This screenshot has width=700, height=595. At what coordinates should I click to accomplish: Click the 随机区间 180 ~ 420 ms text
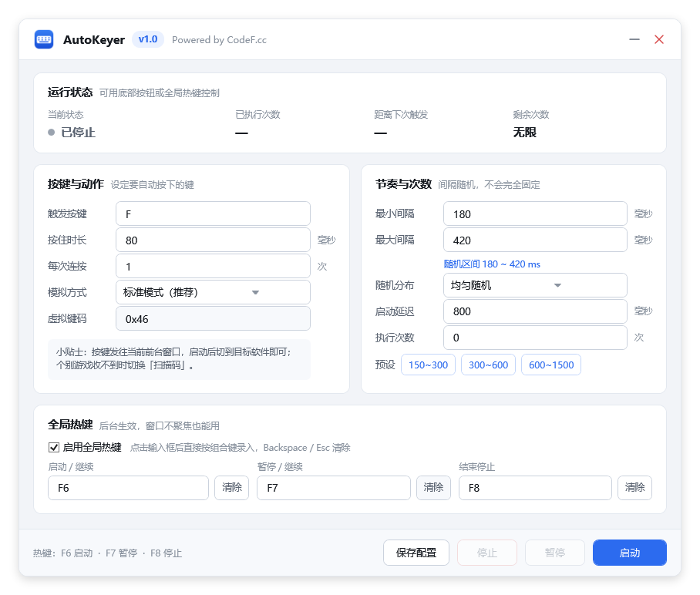pos(492,264)
